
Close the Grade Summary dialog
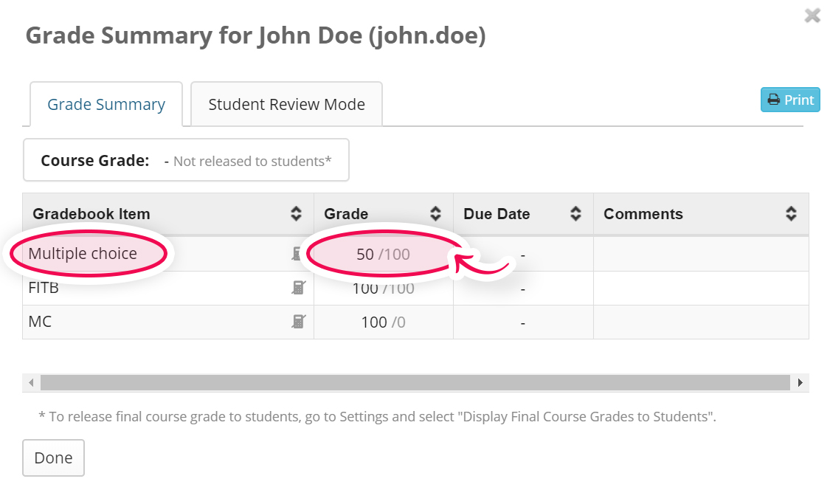tap(812, 15)
